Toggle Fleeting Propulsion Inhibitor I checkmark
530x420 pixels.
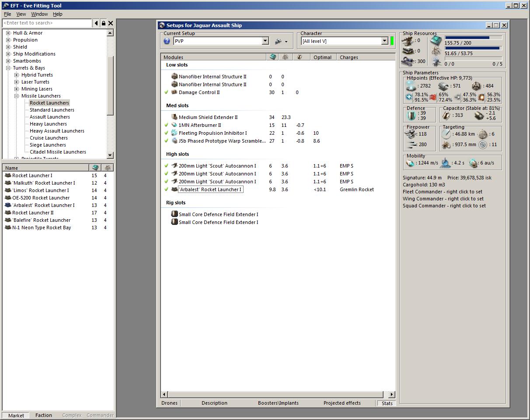(x=166, y=133)
